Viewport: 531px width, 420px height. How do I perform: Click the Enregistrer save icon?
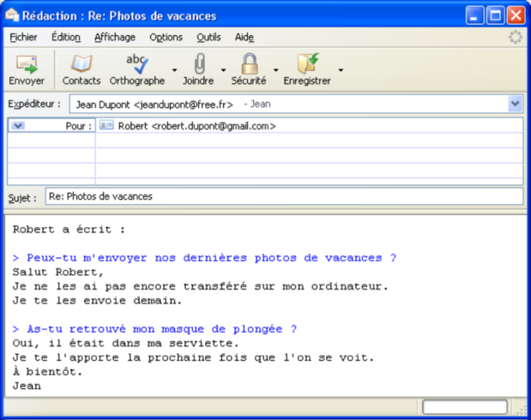pos(306,64)
